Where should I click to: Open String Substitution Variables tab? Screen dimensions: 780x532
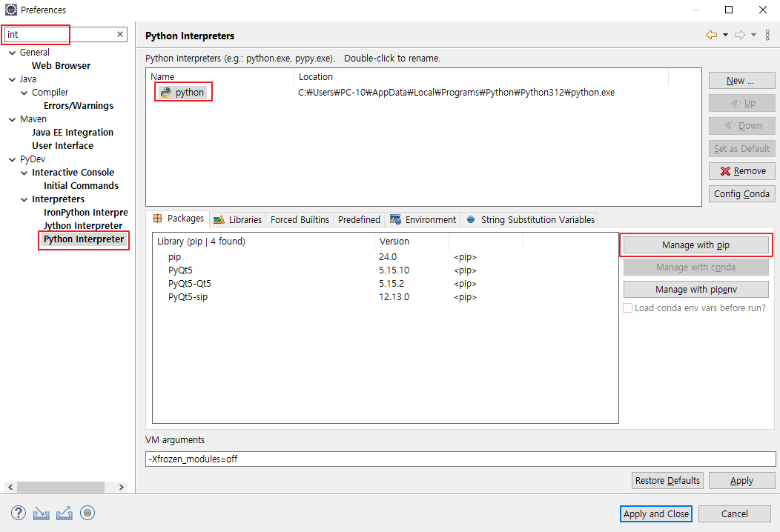click(530, 220)
